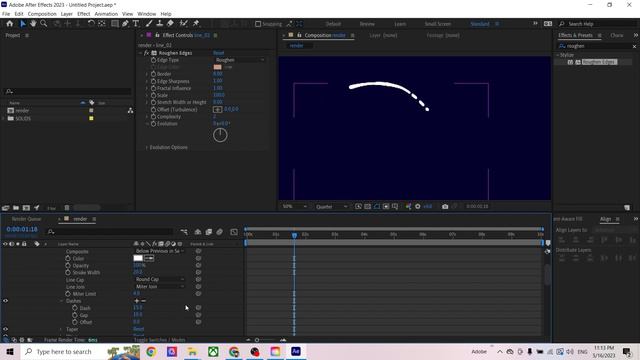640x360 pixels.
Task: Open the Line Join Miter Join dropdown
Action: tap(160, 287)
